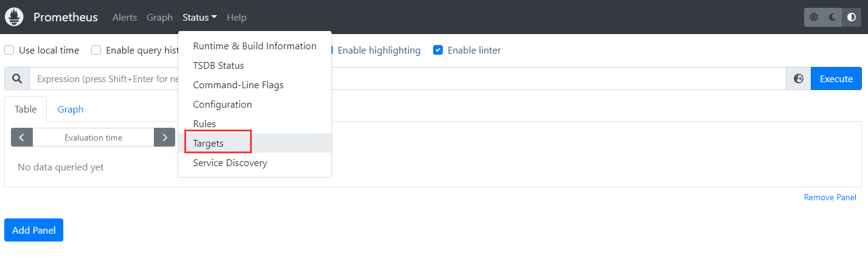The image size is (868, 275).
Task: Switch to dark theme moon icon
Action: pyautogui.click(x=833, y=17)
